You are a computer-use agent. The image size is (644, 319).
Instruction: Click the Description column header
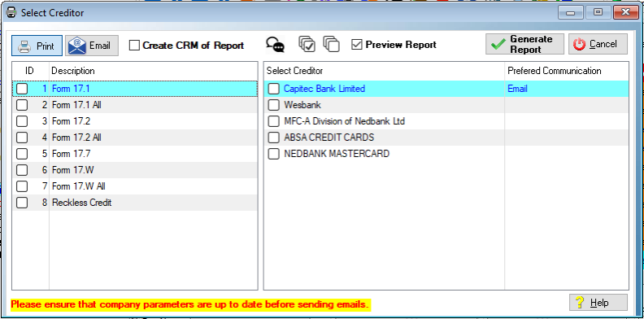[72, 71]
